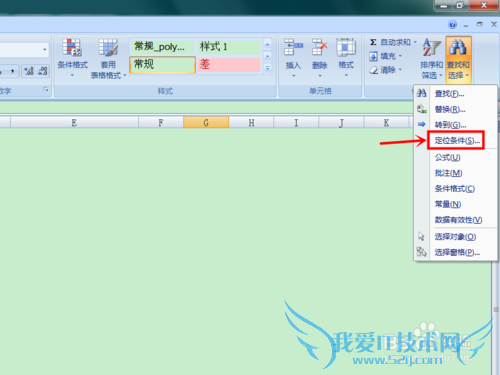Step the styles gallery down one row
The height and width of the screenshot is (375, 500).
pyautogui.click(x=267, y=56)
